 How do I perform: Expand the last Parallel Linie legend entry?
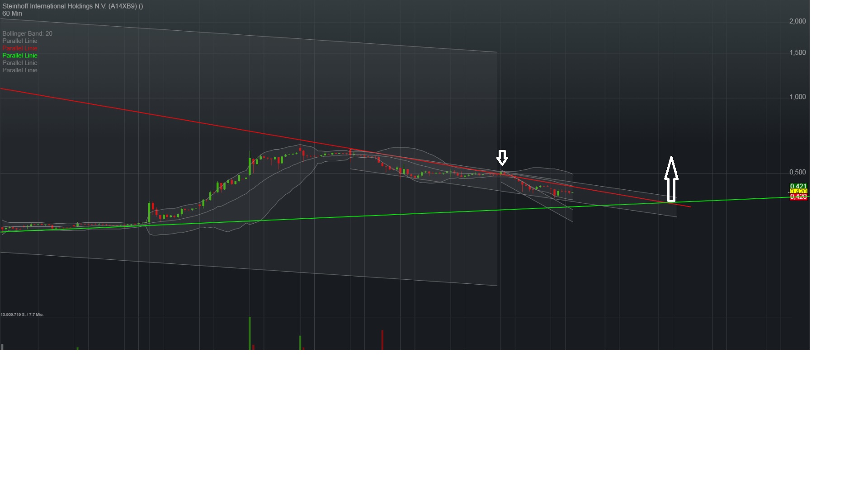(20, 70)
